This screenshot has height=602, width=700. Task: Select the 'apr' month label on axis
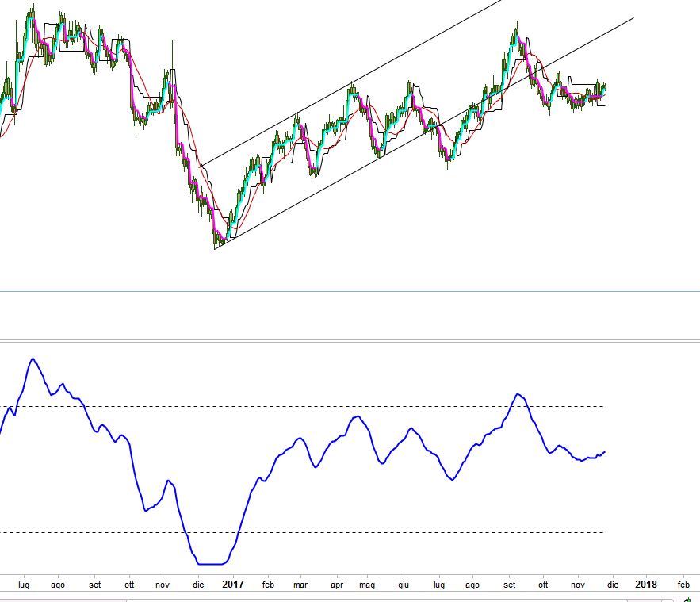(337, 585)
